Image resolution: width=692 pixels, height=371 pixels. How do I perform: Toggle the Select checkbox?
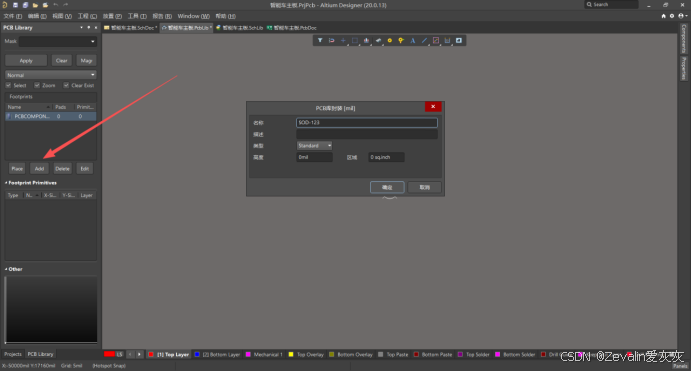[8, 85]
